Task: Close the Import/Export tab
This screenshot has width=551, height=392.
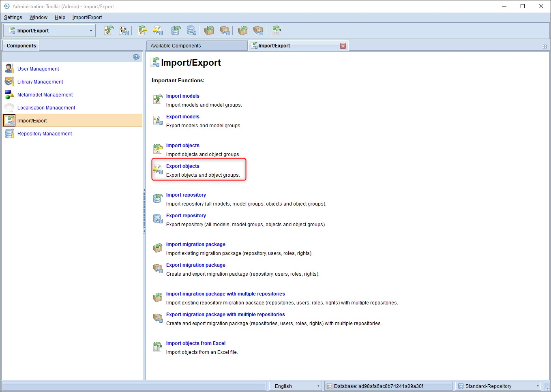Action: tap(343, 46)
